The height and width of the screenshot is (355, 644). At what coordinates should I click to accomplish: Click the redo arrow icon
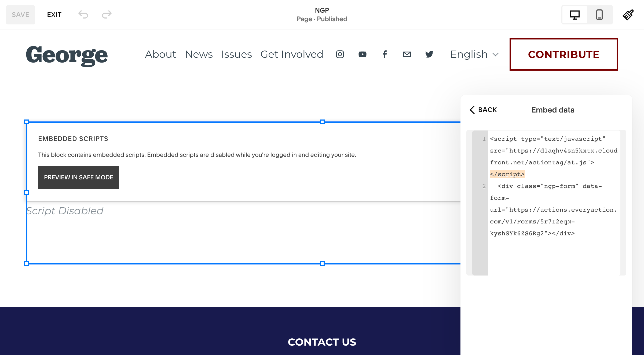(x=107, y=15)
